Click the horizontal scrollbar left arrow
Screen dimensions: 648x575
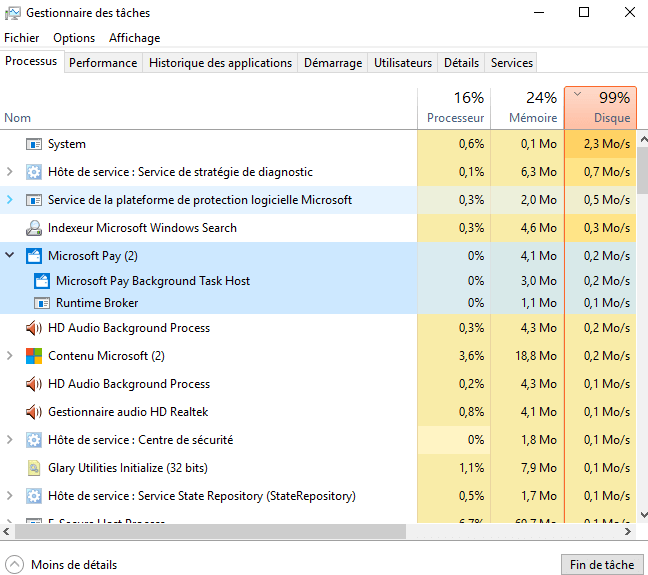6,531
